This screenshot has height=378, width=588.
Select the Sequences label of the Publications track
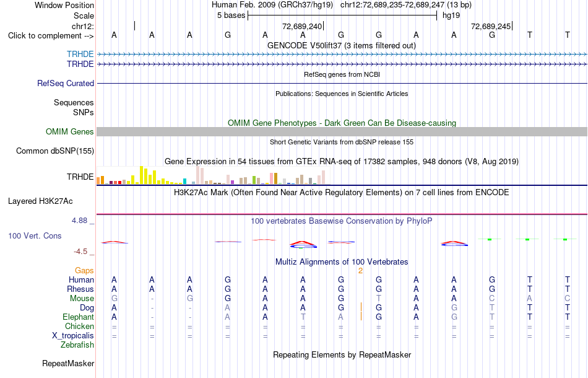click(x=74, y=102)
